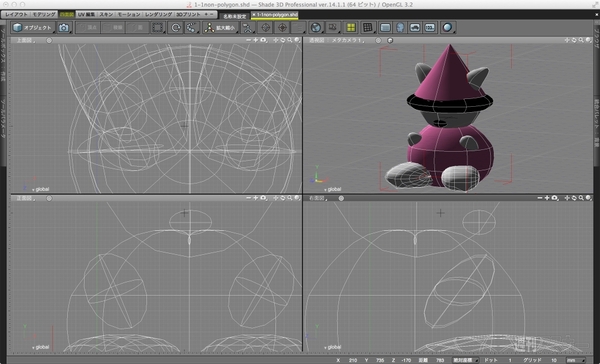The height and width of the screenshot is (364, 600).
Task: Click the blue head figure icon
Action: (x=400, y=28)
